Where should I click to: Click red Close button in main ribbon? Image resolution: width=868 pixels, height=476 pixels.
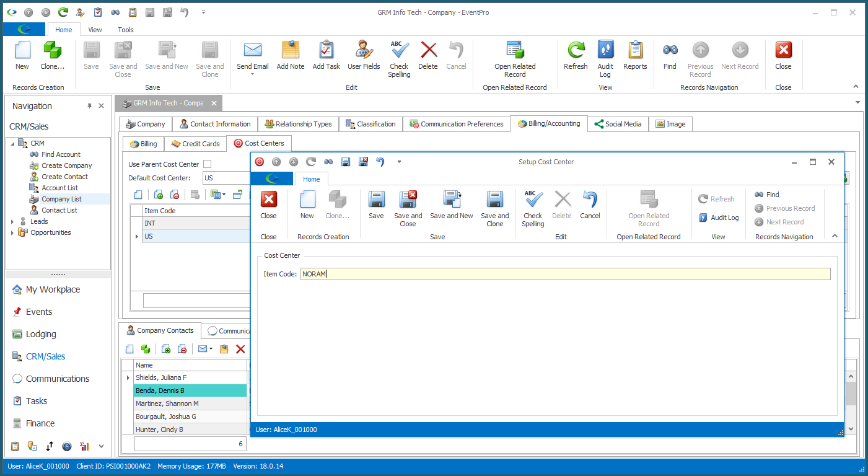[x=783, y=56]
